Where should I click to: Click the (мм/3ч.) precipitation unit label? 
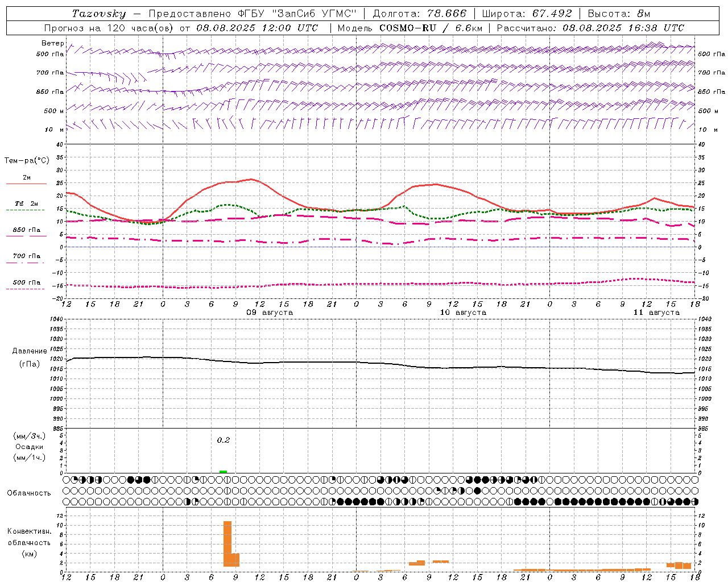pos(30,436)
